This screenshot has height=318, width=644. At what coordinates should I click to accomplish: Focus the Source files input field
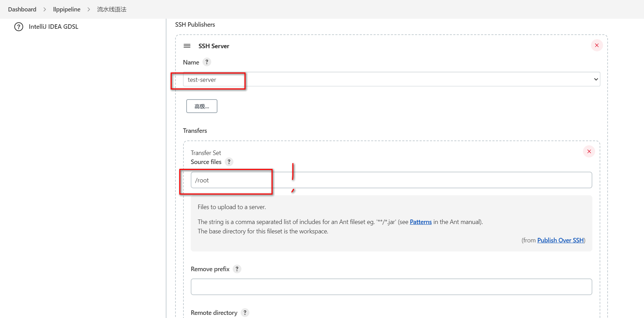(x=391, y=180)
